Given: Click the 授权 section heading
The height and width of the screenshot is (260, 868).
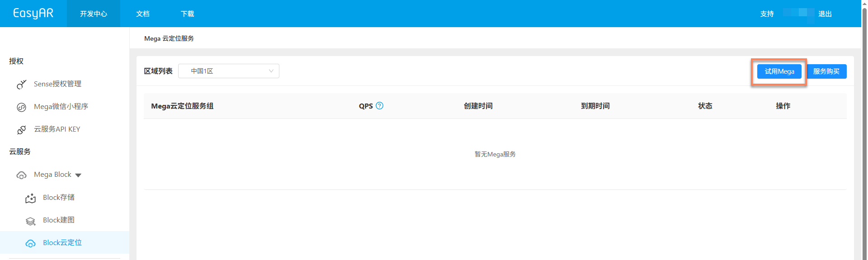Looking at the screenshot, I should 16,61.
